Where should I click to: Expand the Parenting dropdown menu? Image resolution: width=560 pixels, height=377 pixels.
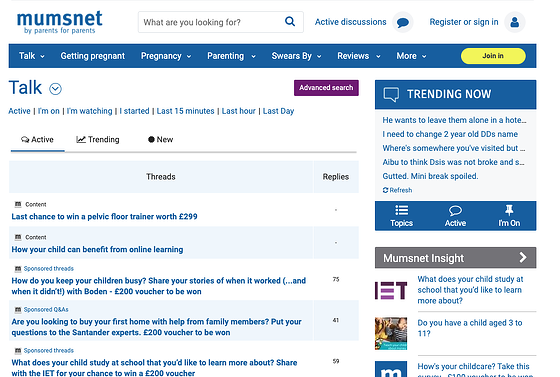click(231, 56)
